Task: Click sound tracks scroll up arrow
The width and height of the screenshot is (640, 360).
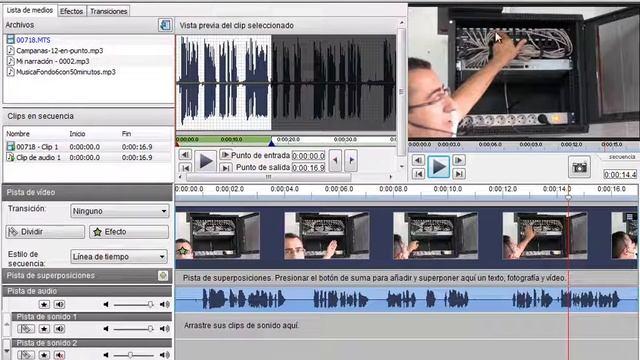Action: pyautogui.click(x=7, y=323)
